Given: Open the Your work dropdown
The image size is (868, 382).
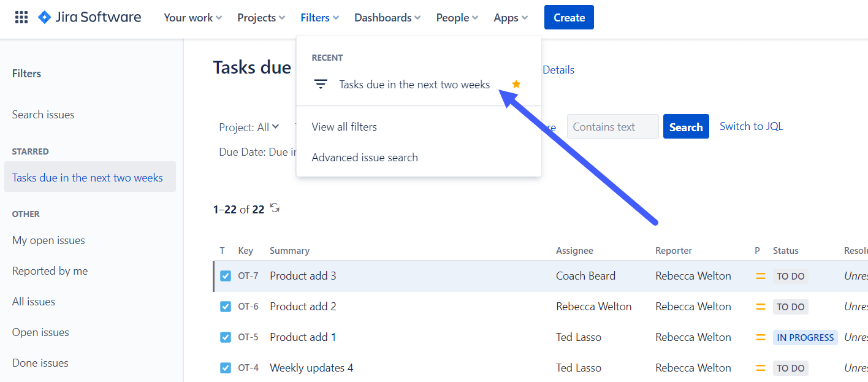Looking at the screenshot, I should 193,18.
